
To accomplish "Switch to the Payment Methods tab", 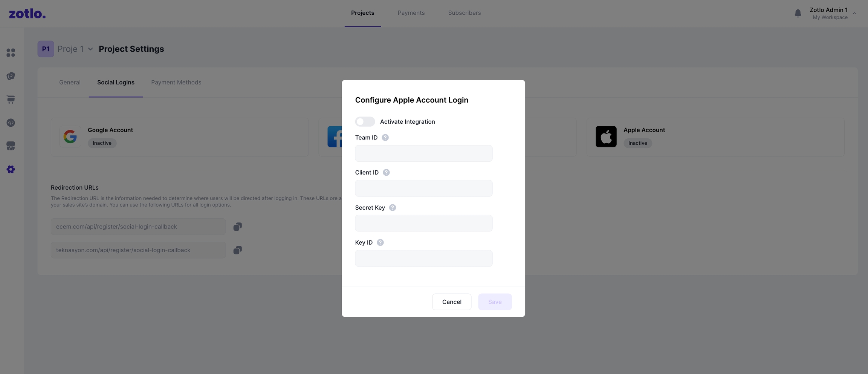I will click(x=176, y=82).
